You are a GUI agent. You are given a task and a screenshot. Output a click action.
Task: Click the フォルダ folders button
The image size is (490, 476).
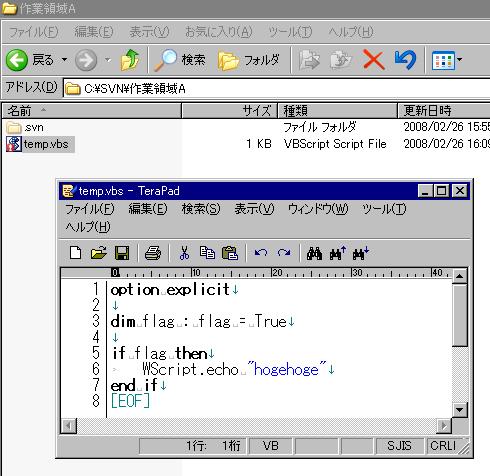(248, 60)
